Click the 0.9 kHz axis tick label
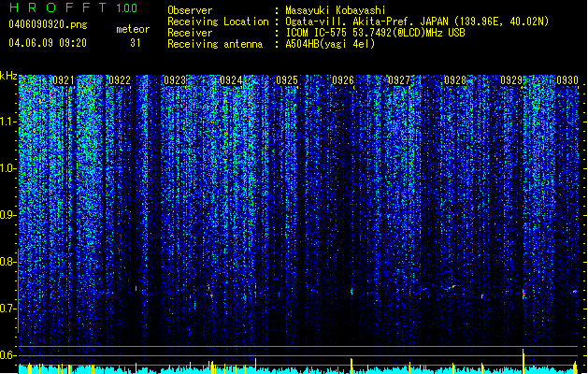The image size is (588, 374). coord(8,215)
